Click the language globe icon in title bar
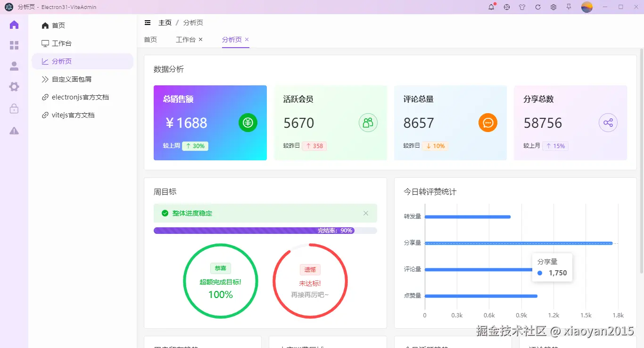644x348 pixels. (506, 7)
